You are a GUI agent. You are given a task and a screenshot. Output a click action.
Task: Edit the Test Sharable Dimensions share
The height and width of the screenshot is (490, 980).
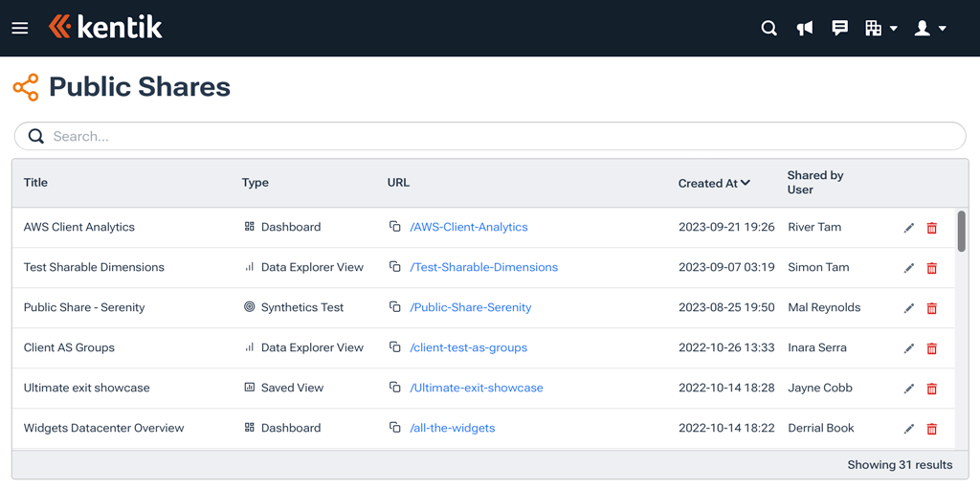[909, 268]
